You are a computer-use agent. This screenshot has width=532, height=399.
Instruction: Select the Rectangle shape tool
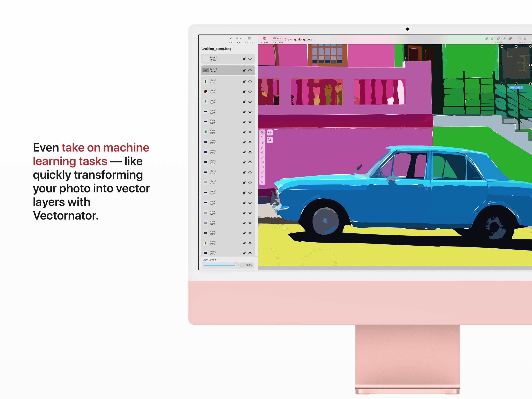pyautogui.click(x=262, y=167)
